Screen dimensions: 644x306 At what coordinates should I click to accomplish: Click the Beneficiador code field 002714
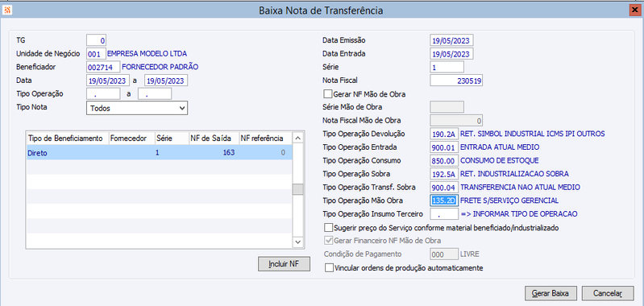click(103, 67)
